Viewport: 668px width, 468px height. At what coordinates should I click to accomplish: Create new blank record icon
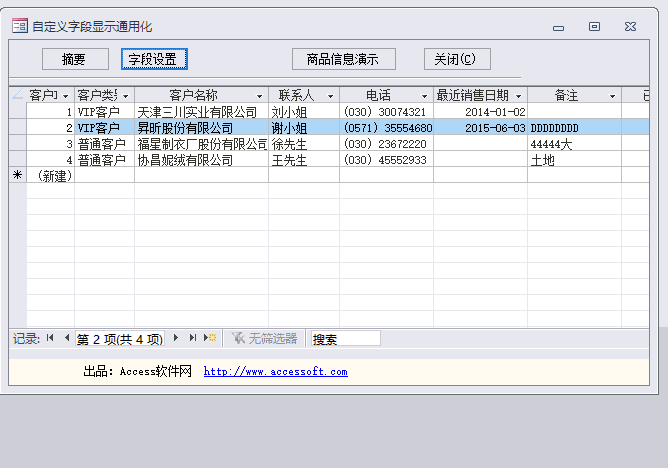pos(210,338)
